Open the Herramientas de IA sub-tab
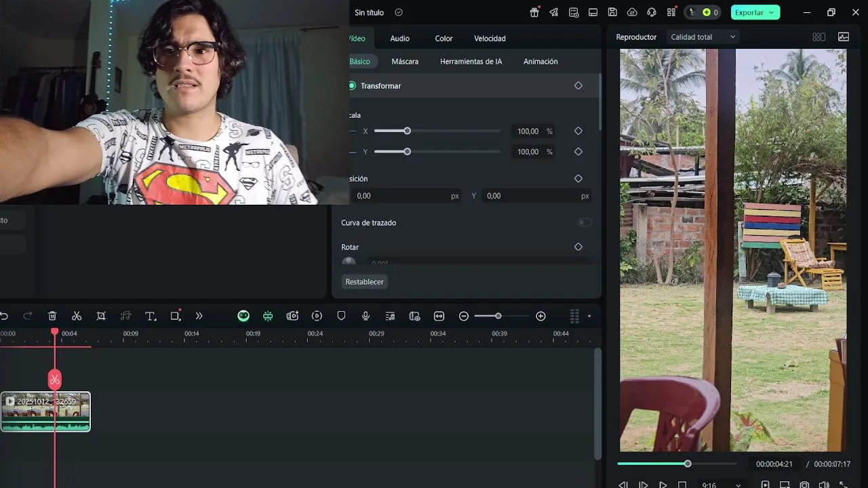This screenshot has width=868, height=488. (471, 62)
